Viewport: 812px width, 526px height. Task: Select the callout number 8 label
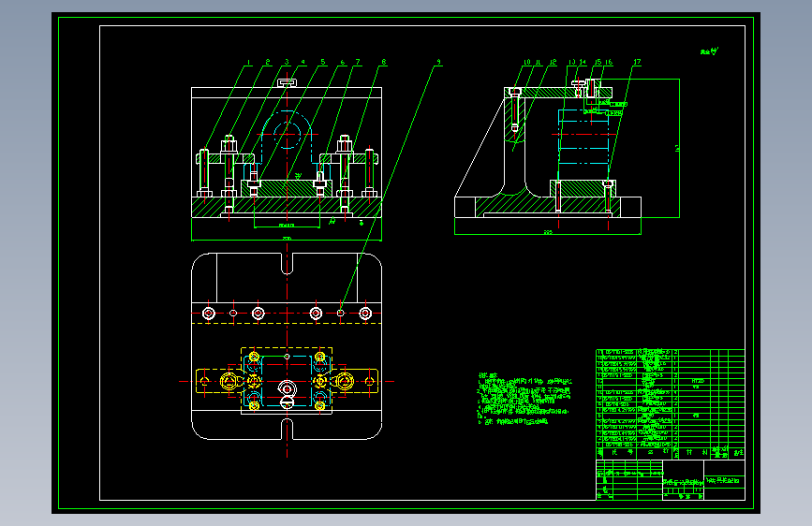tap(384, 62)
